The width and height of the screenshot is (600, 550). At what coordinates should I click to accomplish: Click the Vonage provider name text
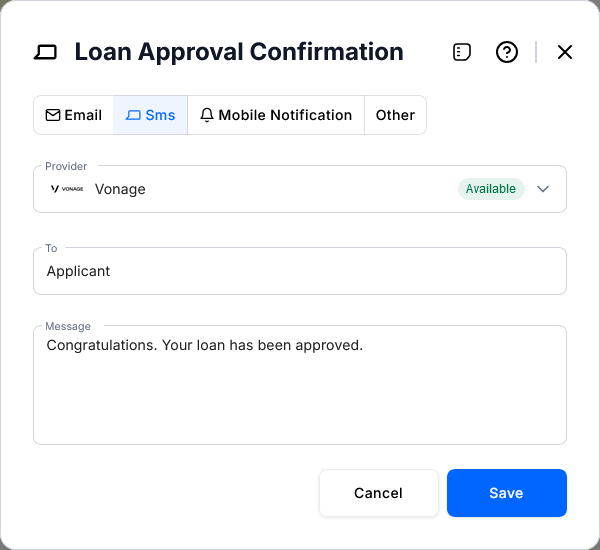tap(120, 189)
